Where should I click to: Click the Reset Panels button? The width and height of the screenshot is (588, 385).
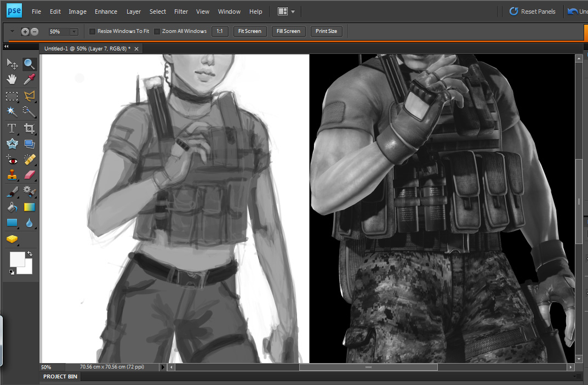pyautogui.click(x=532, y=12)
